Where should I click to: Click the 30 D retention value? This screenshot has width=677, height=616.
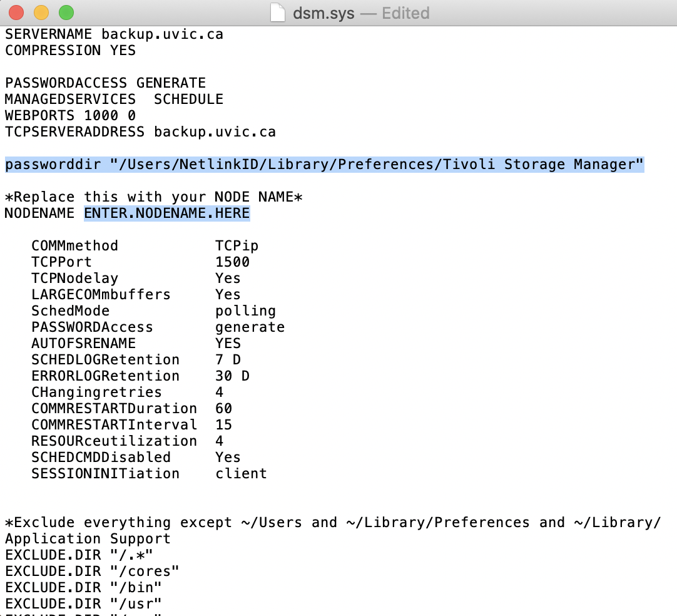[x=232, y=376]
